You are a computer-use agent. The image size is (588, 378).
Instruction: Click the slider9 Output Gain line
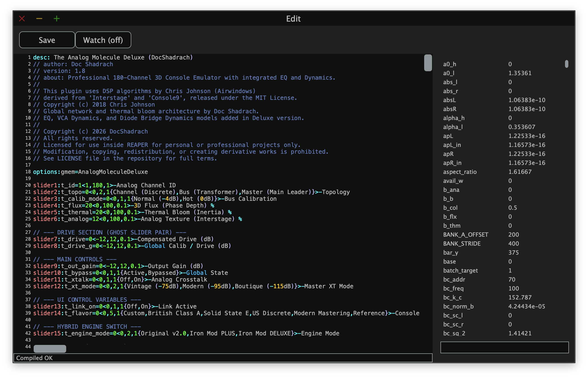(x=118, y=266)
